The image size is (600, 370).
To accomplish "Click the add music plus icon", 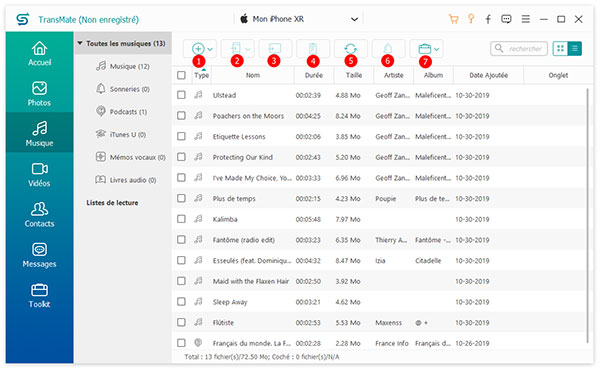I will 198,49.
